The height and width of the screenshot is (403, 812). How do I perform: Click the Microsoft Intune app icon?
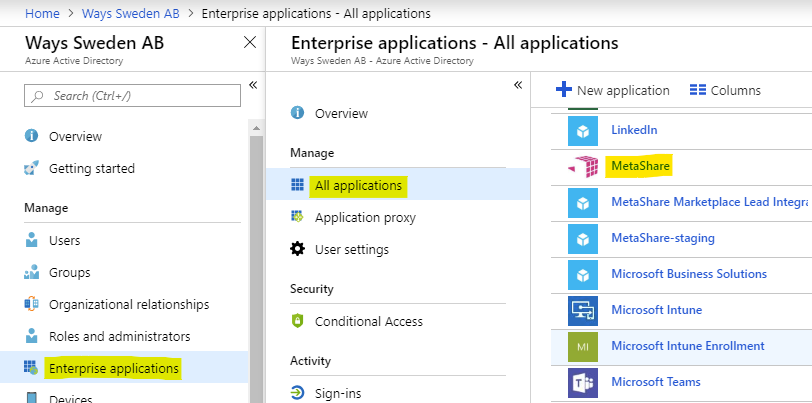click(x=583, y=311)
